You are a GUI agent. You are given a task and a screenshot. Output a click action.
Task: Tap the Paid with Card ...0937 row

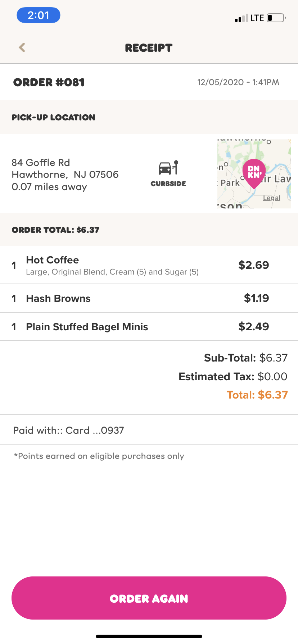[x=69, y=430]
